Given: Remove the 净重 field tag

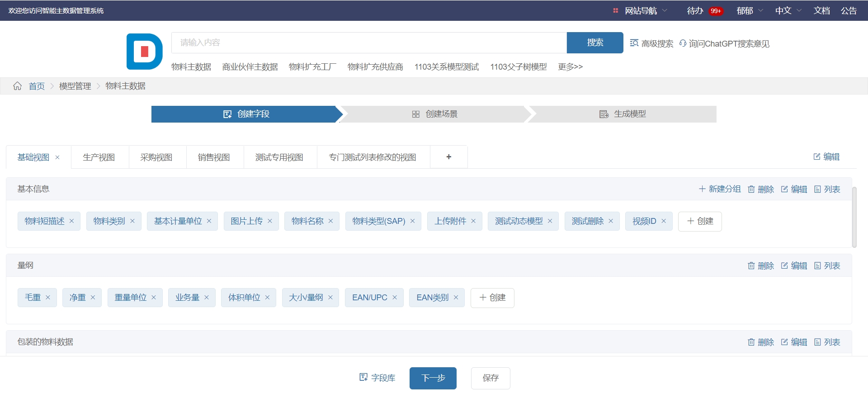Looking at the screenshot, I should [x=93, y=298].
